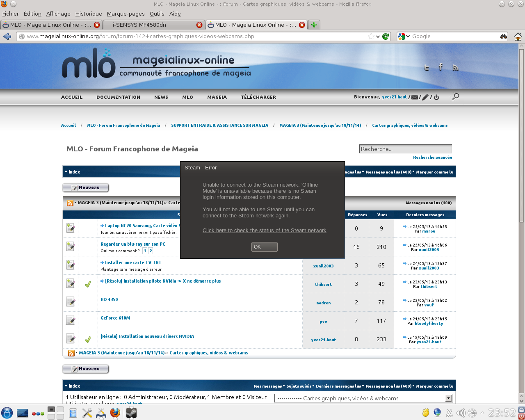Open the Affichage menu
This screenshot has width=525, height=420.
click(x=58, y=14)
